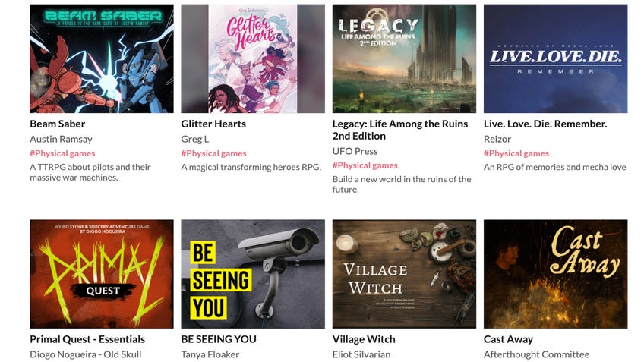Click the Legacy Life Among the Ruins cover
The width and height of the screenshot is (644, 362).
click(x=404, y=58)
